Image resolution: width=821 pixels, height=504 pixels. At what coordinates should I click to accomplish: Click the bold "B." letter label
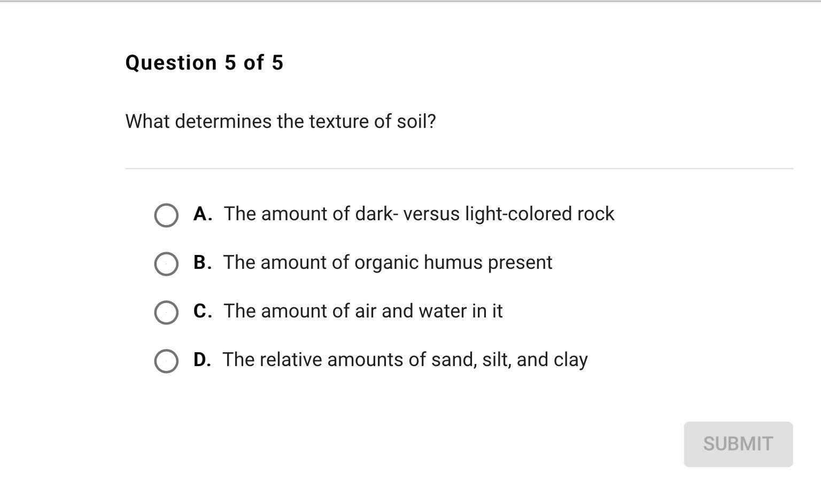pyautogui.click(x=203, y=262)
